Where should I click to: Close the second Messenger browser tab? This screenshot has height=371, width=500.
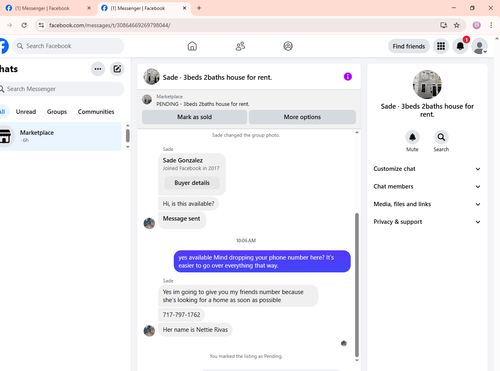pyautogui.click(x=184, y=8)
